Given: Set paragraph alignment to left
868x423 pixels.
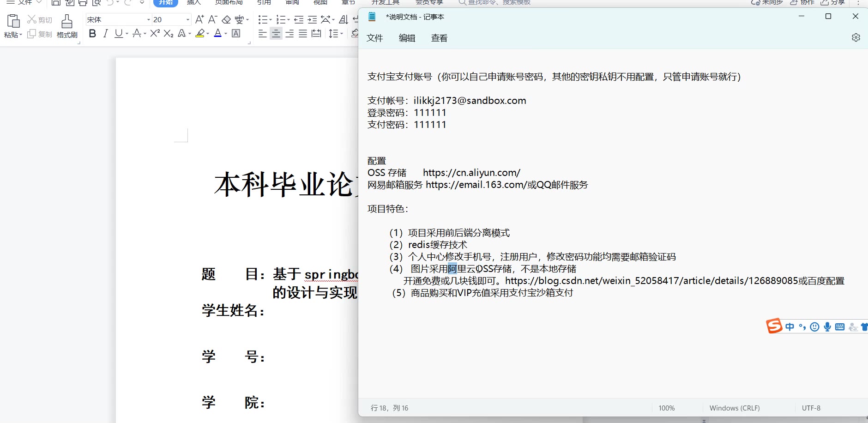Looking at the screenshot, I should click(262, 33).
